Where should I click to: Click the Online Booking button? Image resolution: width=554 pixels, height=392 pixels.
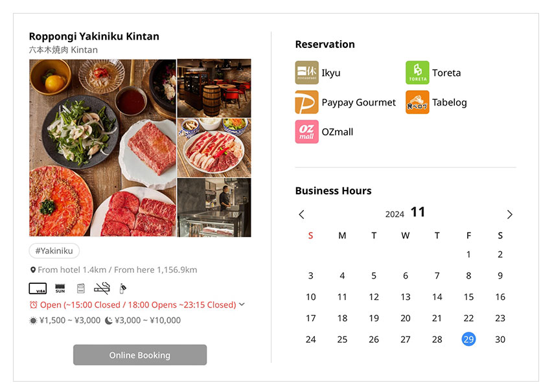[140, 355]
